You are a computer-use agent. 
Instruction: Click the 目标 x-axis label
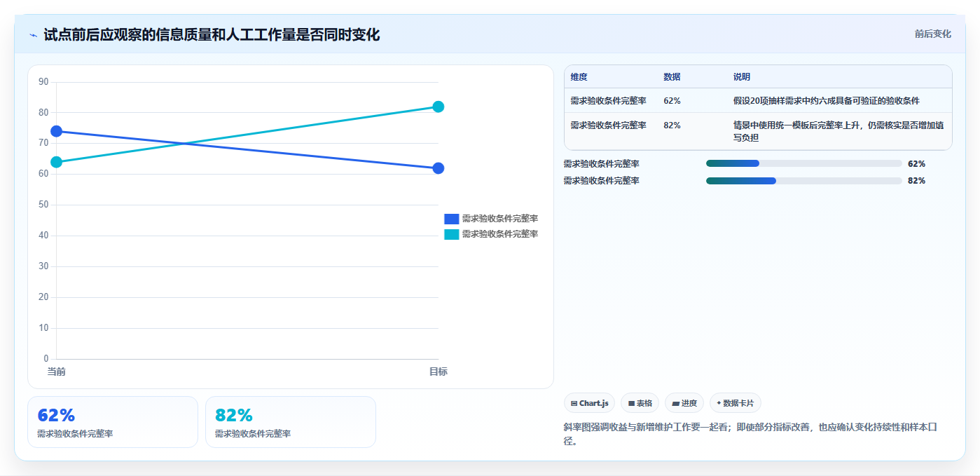click(x=439, y=372)
